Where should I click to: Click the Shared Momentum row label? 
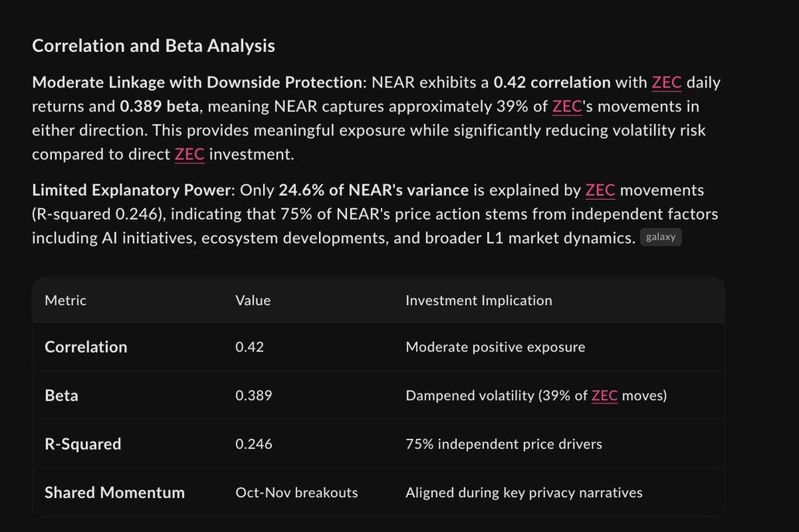(115, 493)
